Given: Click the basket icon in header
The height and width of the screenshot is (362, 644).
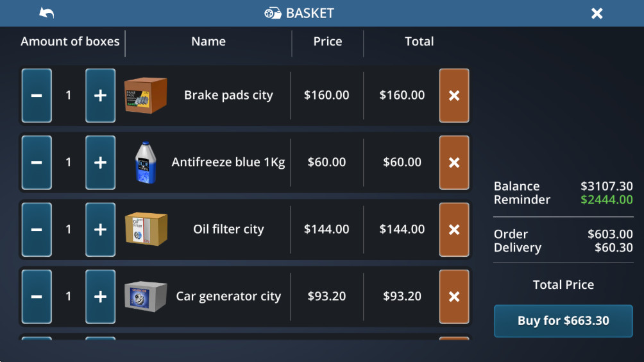Looking at the screenshot, I should tap(273, 13).
